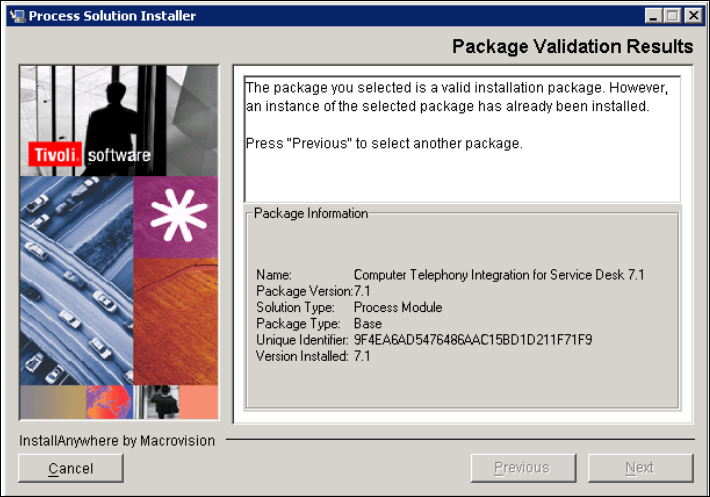The image size is (710, 497).
Task: Click the Package Information group label
Action: (311, 213)
